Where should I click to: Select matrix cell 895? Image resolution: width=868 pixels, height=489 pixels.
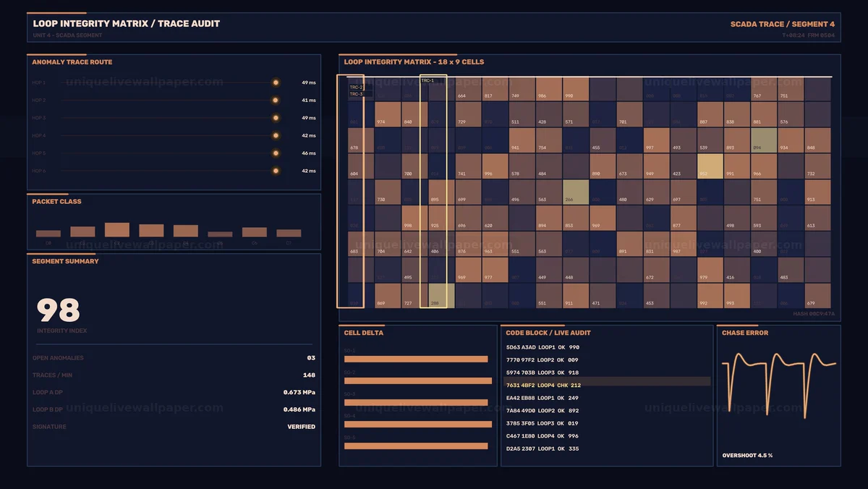tap(441, 192)
